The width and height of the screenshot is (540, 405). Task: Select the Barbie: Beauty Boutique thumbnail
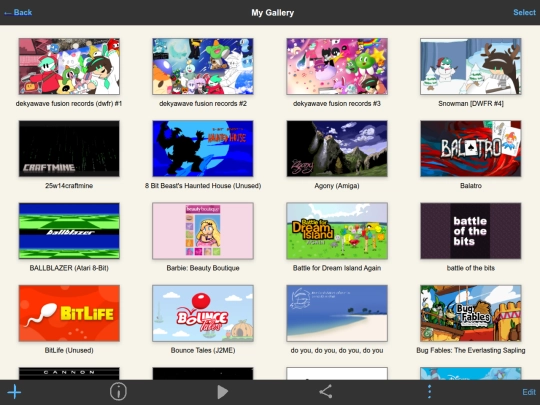(x=203, y=231)
